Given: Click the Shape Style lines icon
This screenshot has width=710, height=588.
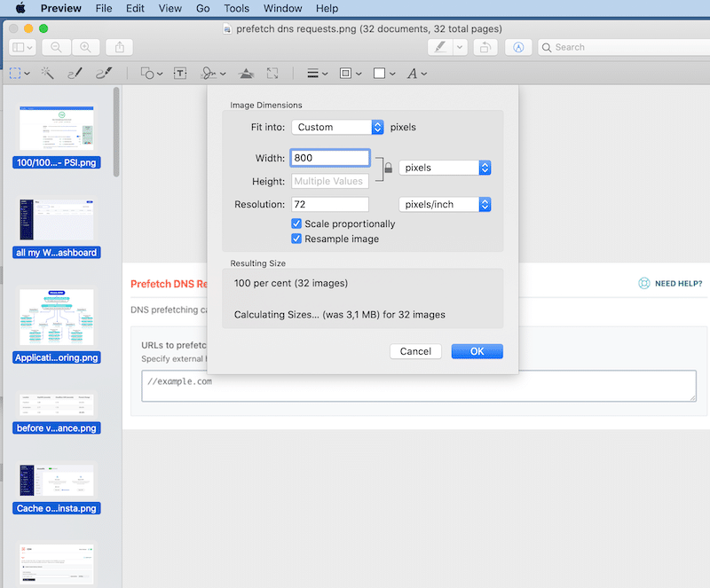Looking at the screenshot, I should coord(313,74).
